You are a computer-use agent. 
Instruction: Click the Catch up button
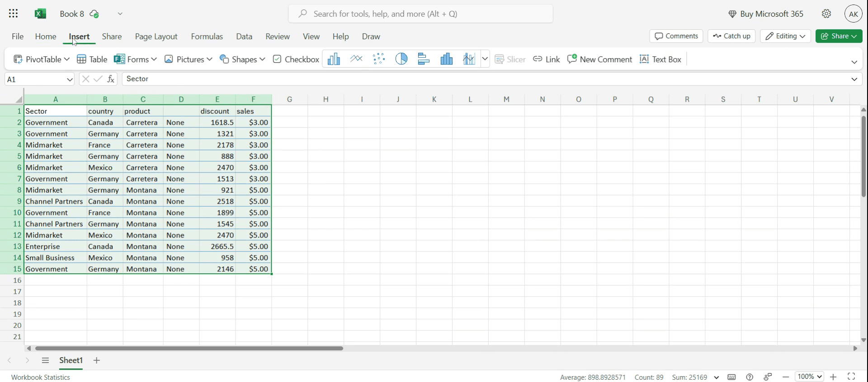coord(731,36)
